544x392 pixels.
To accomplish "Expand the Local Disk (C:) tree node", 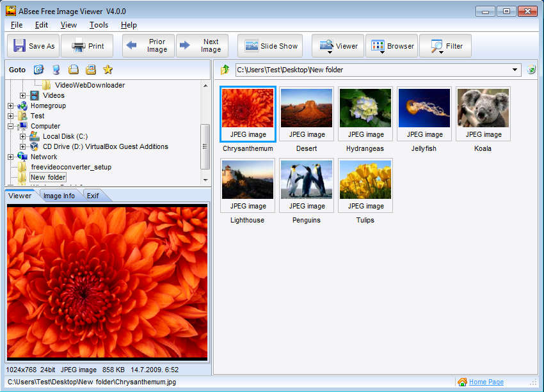I will 23,136.
